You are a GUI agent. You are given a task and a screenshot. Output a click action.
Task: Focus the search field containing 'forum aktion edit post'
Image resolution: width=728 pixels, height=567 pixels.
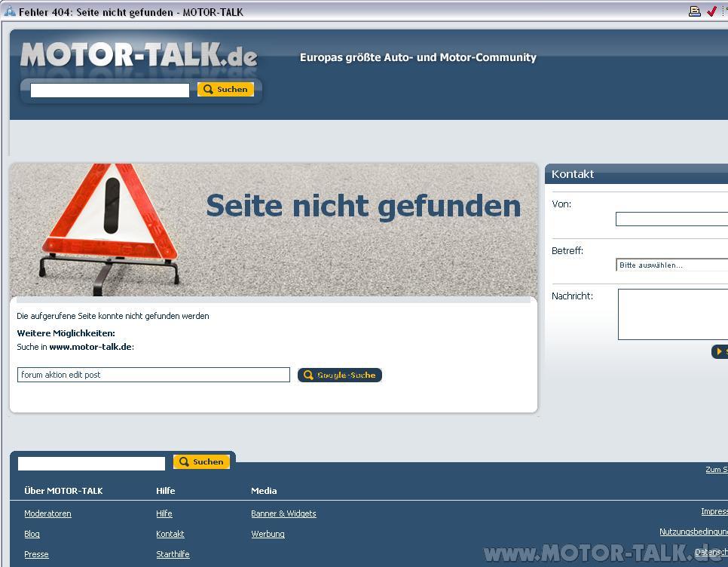(154, 375)
